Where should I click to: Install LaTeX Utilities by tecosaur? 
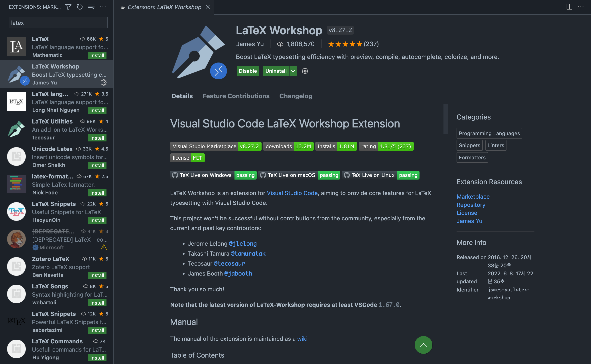click(x=97, y=138)
